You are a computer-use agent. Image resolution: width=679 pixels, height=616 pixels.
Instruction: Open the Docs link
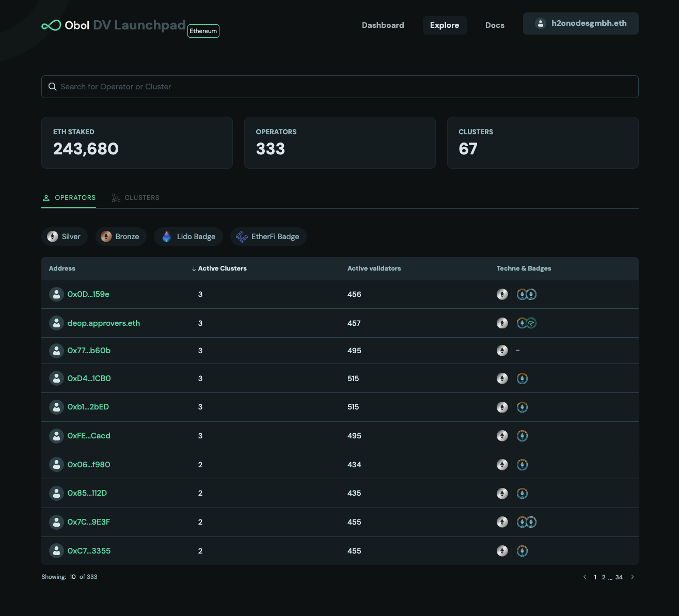pos(495,25)
